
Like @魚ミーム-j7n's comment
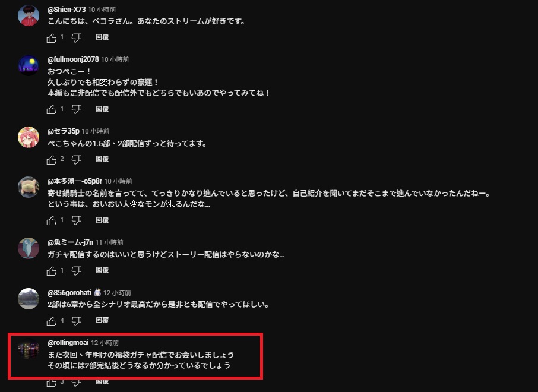coord(52,271)
